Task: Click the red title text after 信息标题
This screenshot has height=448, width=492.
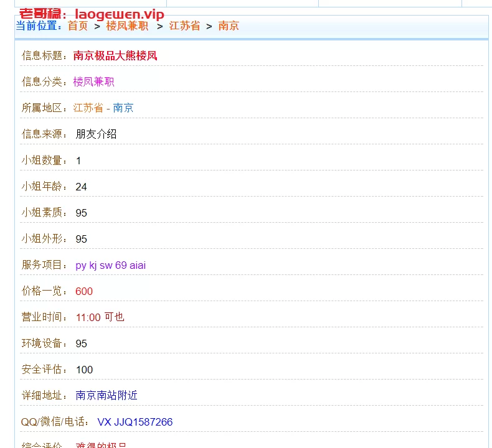Action: (115, 55)
